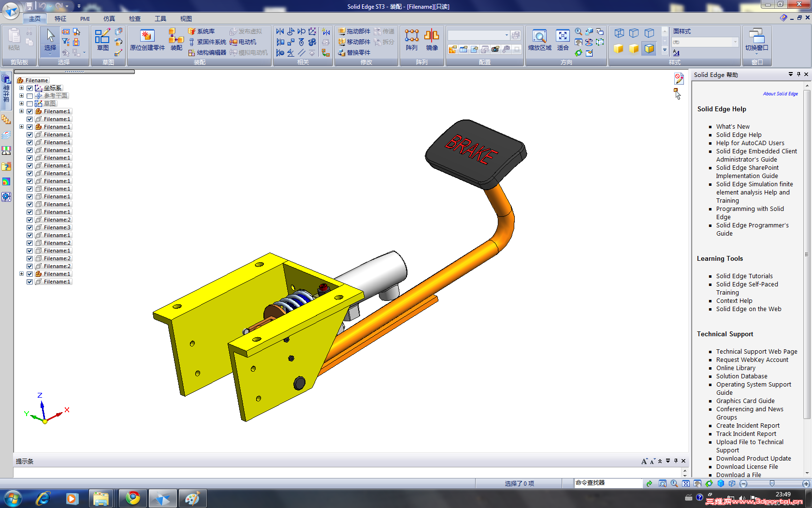Uncheck the Filename:3 component checkbox
Viewport: 812px width, 508px height.
(30, 227)
